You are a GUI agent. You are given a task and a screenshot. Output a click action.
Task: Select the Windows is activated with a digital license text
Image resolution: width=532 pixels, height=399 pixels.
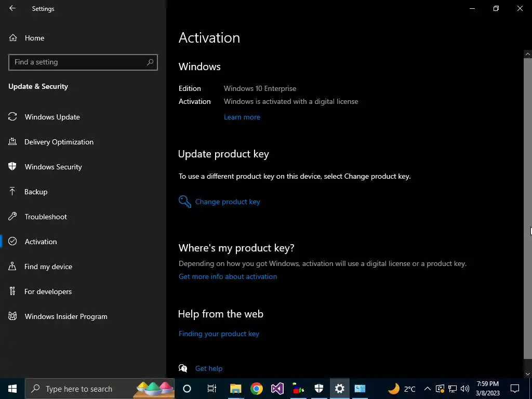tap(291, 101)
